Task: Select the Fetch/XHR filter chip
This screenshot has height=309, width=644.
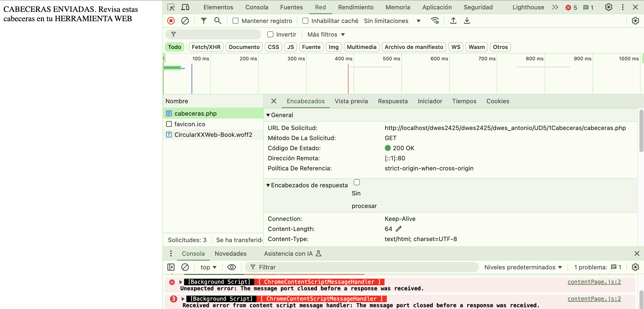Action: click(206, 47)
